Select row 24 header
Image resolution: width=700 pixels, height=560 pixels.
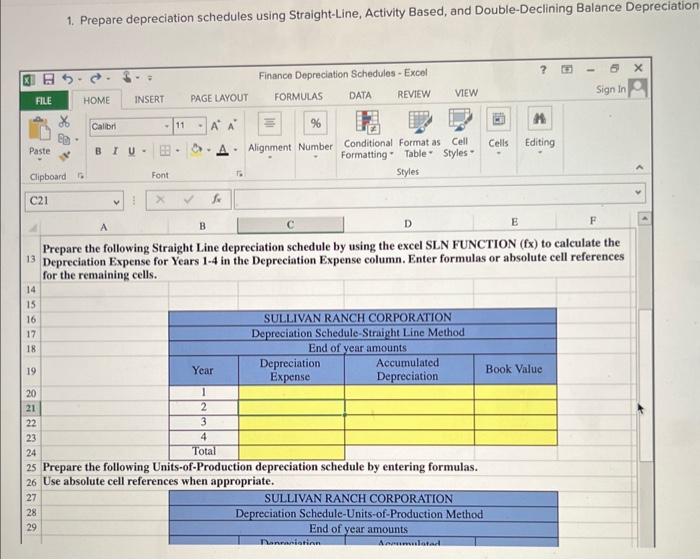click(31, 453)
